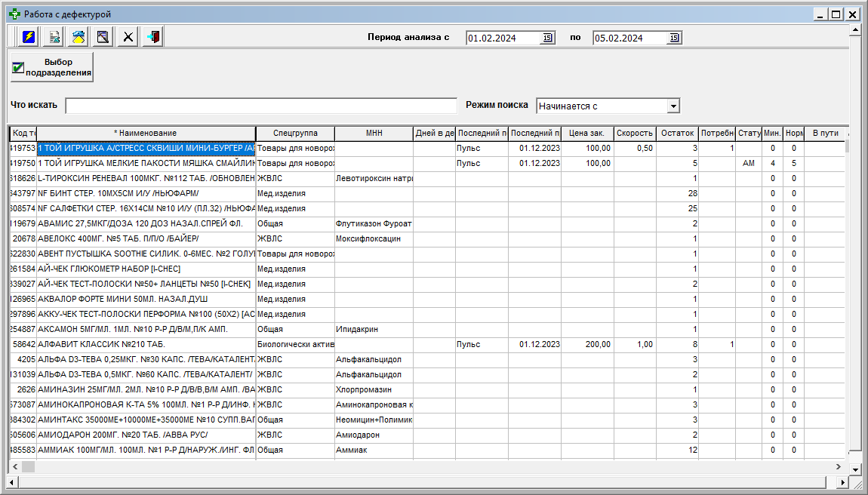Select the АВЕЛОКС 400МГ. №5 ТАБ. row
Screen dimensions: 868x495
coord(427,238)
